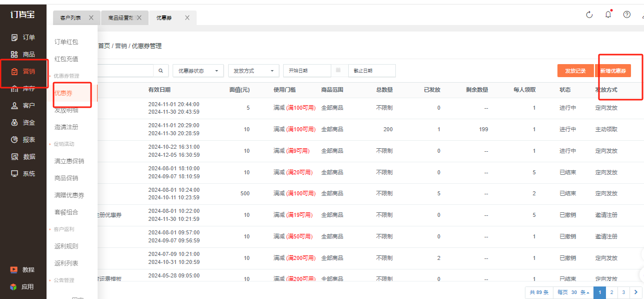Image resolution: width=644 pixels, height=299 pixels.
Task: Select 邀请注册 in the marketing submenu
Action: 66,127
